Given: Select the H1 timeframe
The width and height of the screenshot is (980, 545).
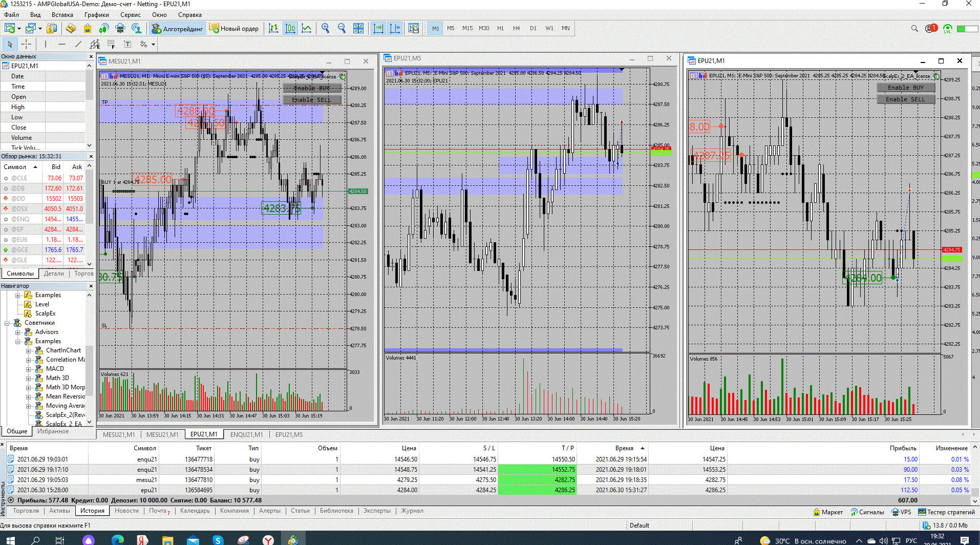Looking at the screenshot, I should tap(500, 29).
